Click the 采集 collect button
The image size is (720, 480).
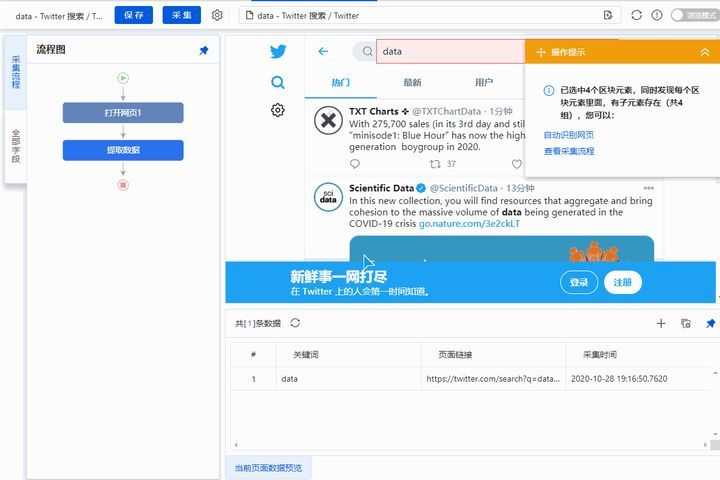[182, 15]
